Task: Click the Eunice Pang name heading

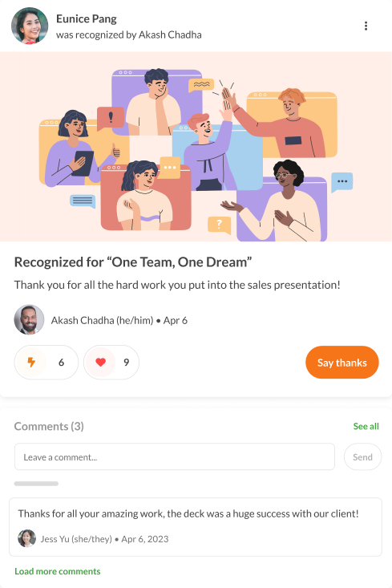Action: (x=87, y=18)
